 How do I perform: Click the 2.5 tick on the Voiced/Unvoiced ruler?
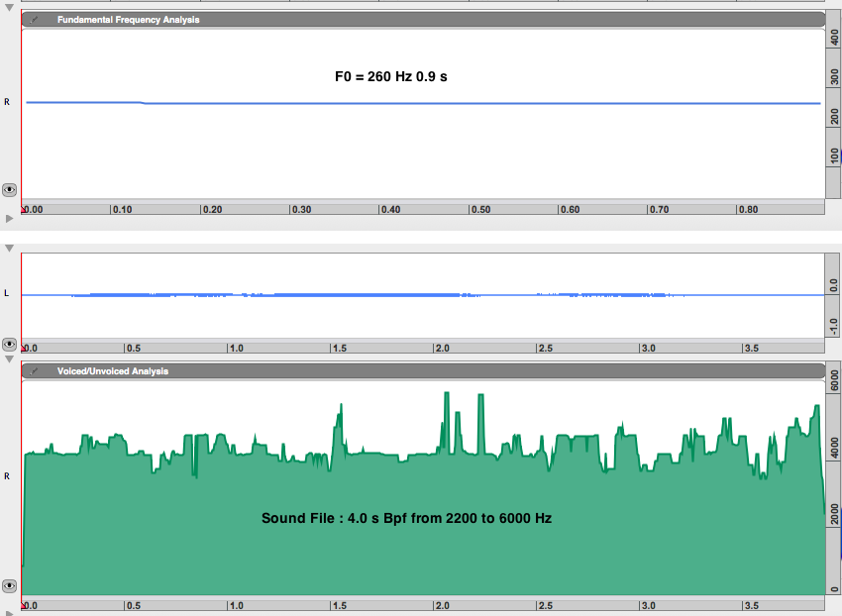545,605
